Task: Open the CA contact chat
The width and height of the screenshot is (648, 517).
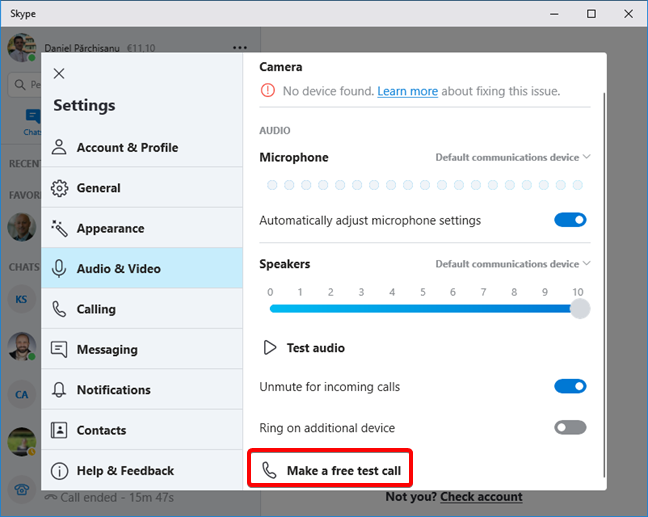Action: (x=21, y=395)
